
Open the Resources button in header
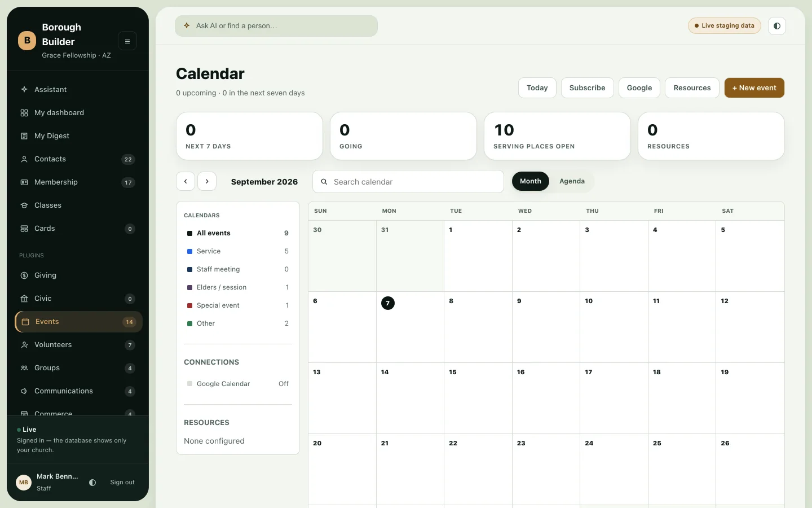coord(692,88)
